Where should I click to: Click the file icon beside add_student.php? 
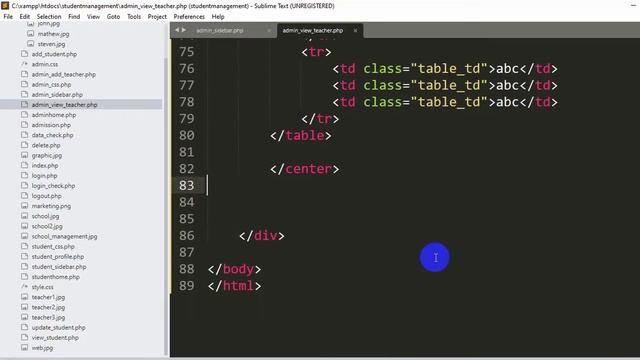coord(24,54)
